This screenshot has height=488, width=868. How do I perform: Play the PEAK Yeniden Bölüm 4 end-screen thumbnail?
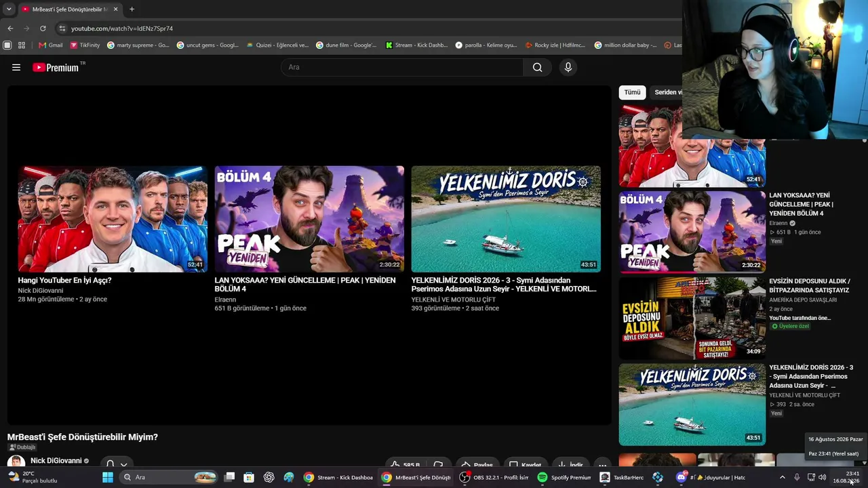click(x=309, y=219)
